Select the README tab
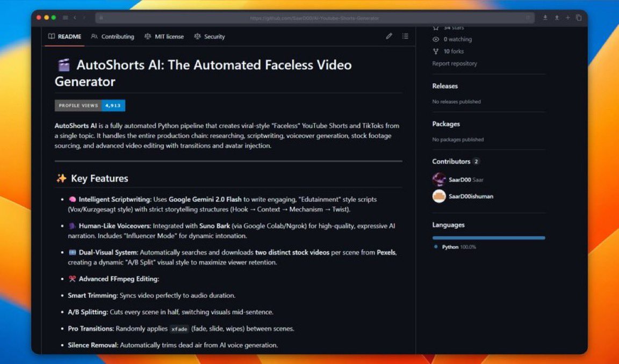 (x=64, y=37)
